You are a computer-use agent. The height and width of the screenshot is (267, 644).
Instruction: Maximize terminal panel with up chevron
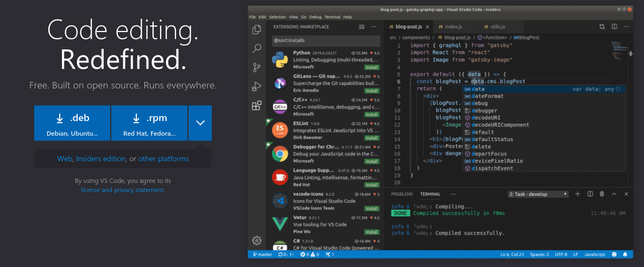pyautogui.click(x=614, y=194)
